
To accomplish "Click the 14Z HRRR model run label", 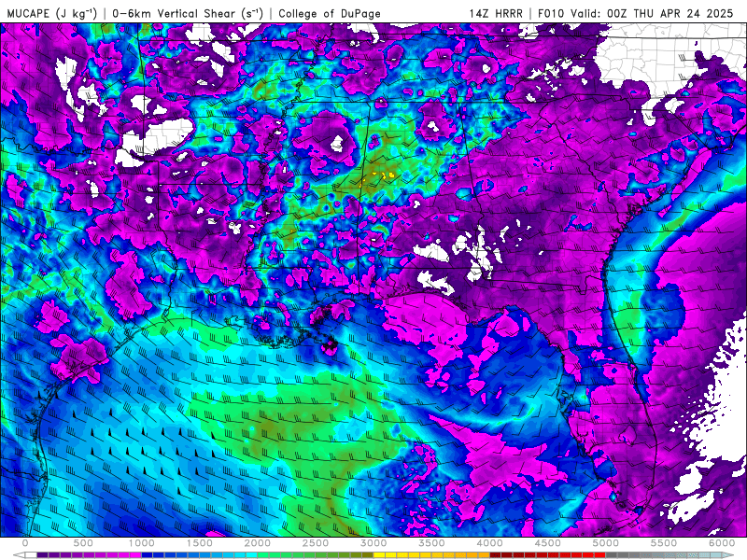I will [x=496, y=13].
